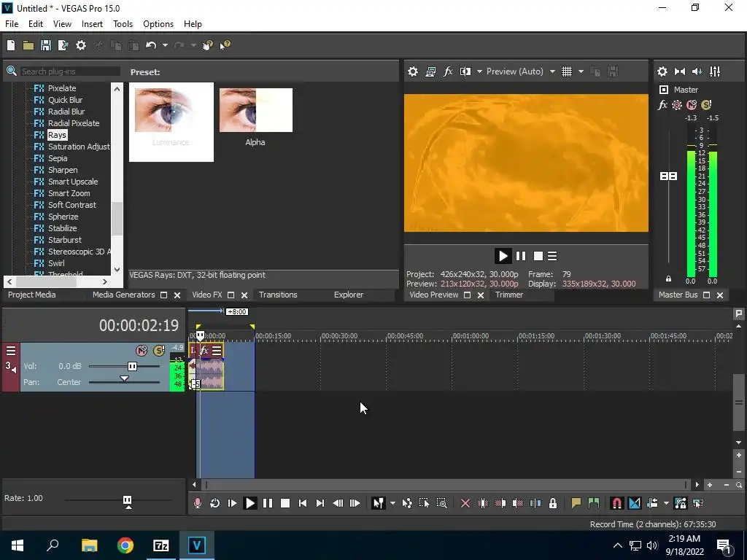Toggle Automatic Crossfades button
Image resolution: width=747 pixels, height=560 pixels.
pyautogui.click(x=635, y=503)
